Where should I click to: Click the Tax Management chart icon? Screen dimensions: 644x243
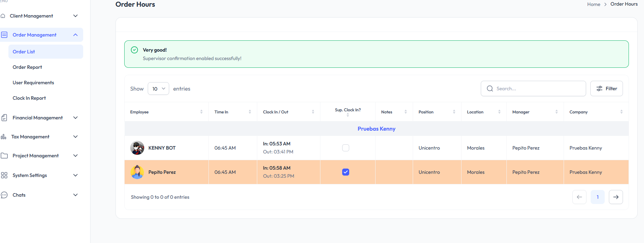4,137
